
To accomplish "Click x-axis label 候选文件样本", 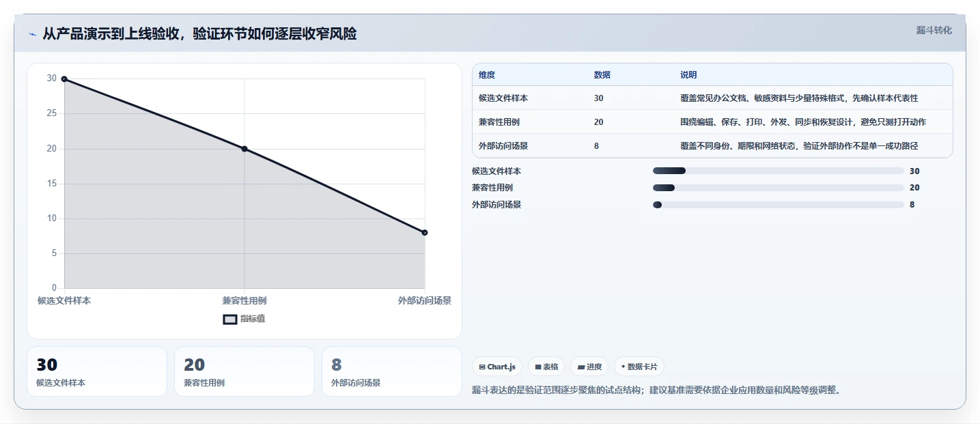I will [64, 300].
